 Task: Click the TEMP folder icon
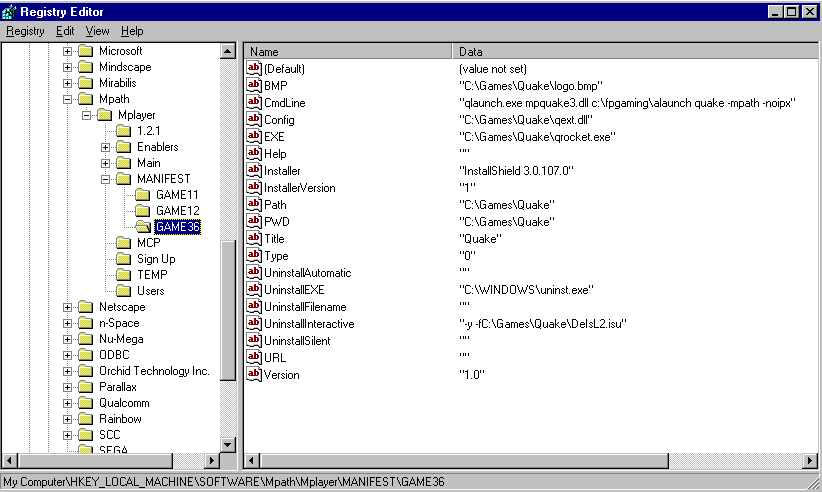coord(124,275)
